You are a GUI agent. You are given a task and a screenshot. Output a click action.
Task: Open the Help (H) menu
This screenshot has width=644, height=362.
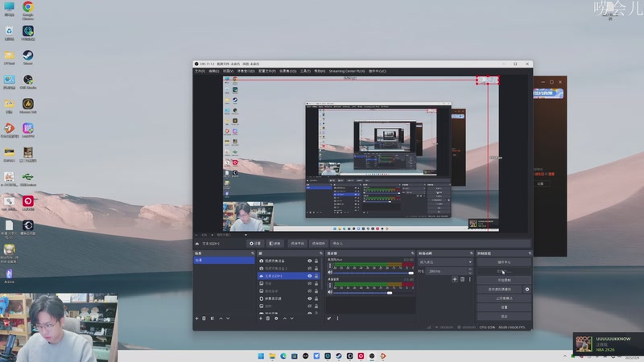click(x=320, y=71)
